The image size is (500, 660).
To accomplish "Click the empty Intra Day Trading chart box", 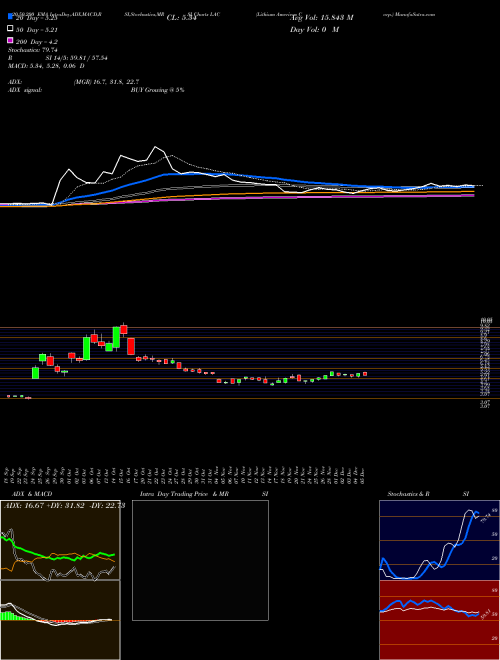I will pyautogui.click(x=200, y=560).
